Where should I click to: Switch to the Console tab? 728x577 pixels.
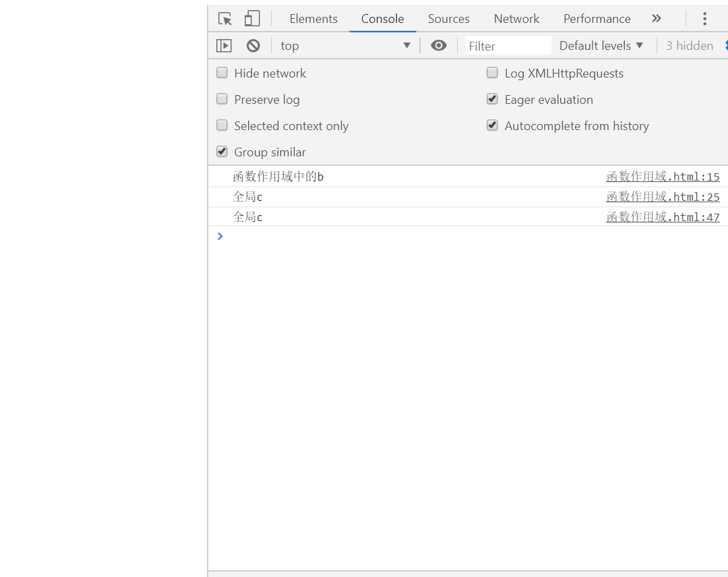[x=383, y=19]
